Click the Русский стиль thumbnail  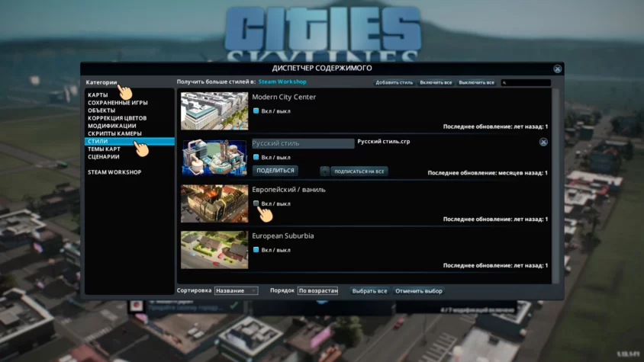pyautogui.click(x=214, y=158)
